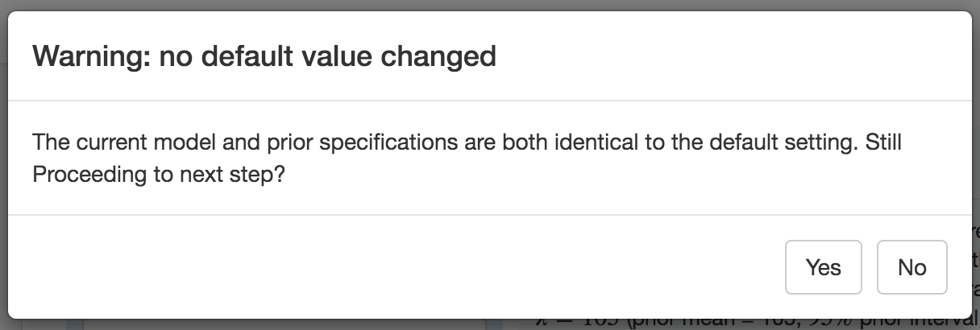The width and height of the screenshot is (980, 330).
Task: Click the message about model and prior specifications
Action: pyautogui.click(x=466, y=143)
